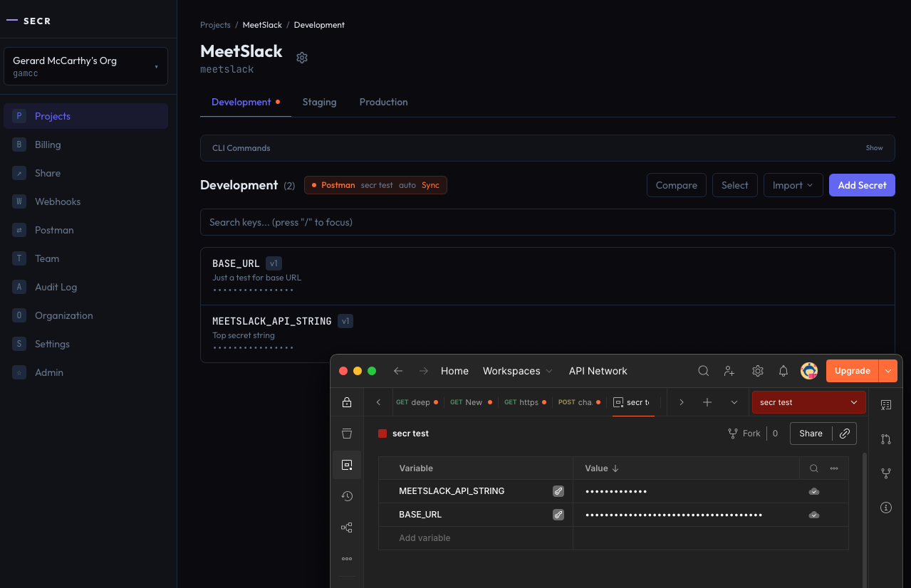The width and height of the screenshot is (911, 588).
Task: Click the Add Secret button
Action: (862, 185)
